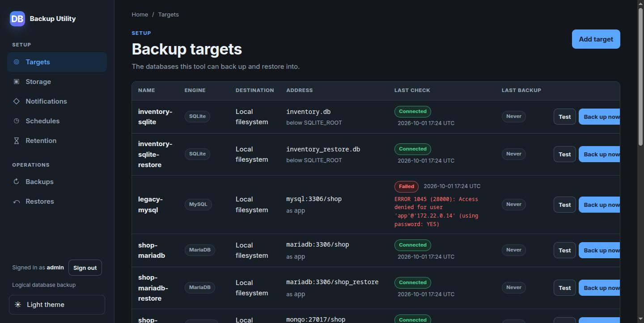Screen dimensions: 644x323
Task: Click the Retention hourglass icon
Action: tap(17, 141)
